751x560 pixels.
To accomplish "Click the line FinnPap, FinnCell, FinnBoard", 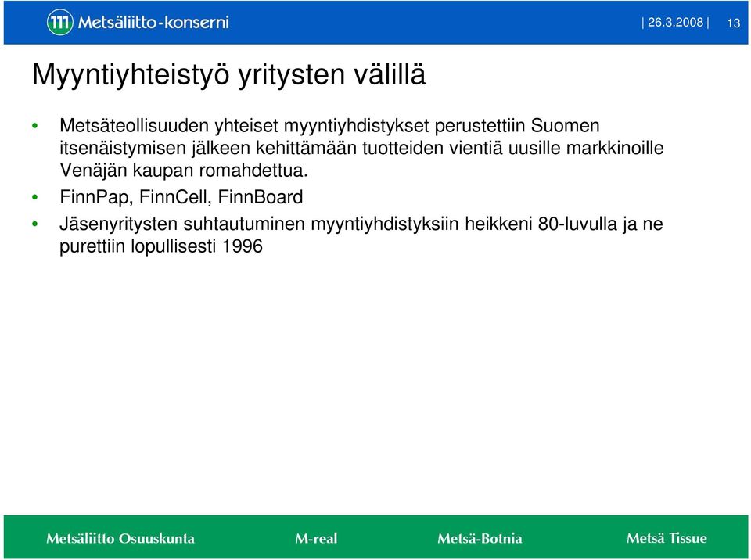I will point(181,197).
